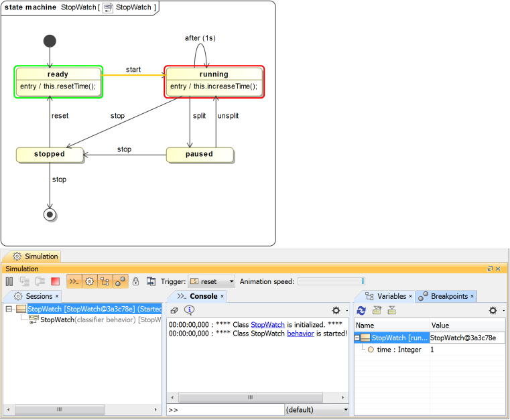Terminate simulation with red stop button

click(x=56, y=282)
